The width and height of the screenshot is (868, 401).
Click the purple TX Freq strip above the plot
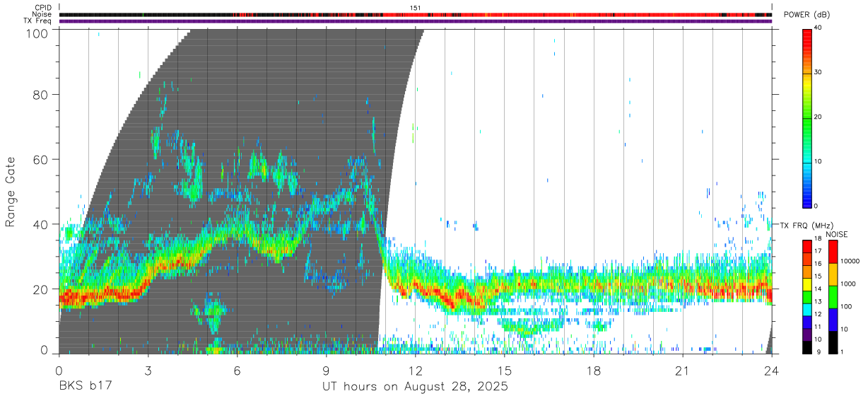(416, 21)
